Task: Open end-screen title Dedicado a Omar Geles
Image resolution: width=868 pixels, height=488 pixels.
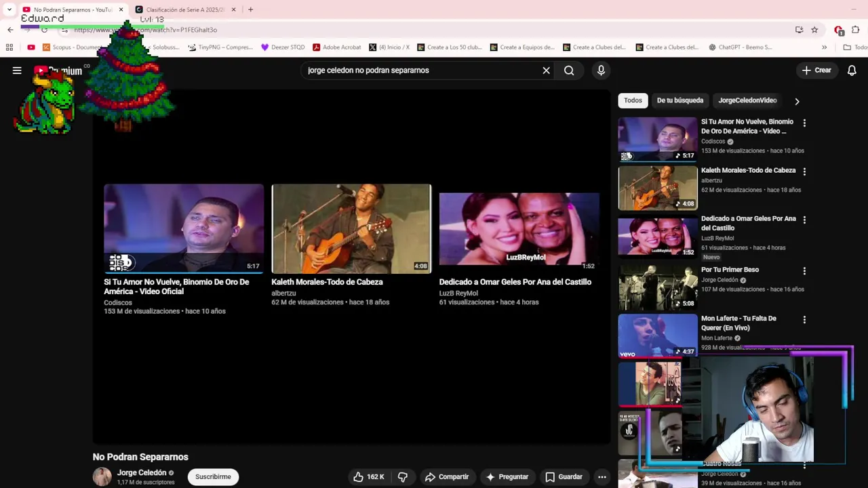Action: click(x=515, y=282)
